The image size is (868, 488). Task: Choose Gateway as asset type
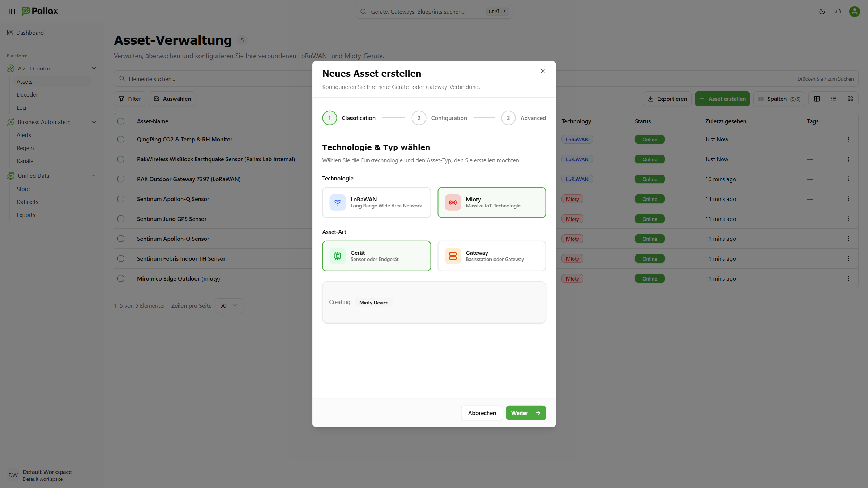[x=491, y=256]
